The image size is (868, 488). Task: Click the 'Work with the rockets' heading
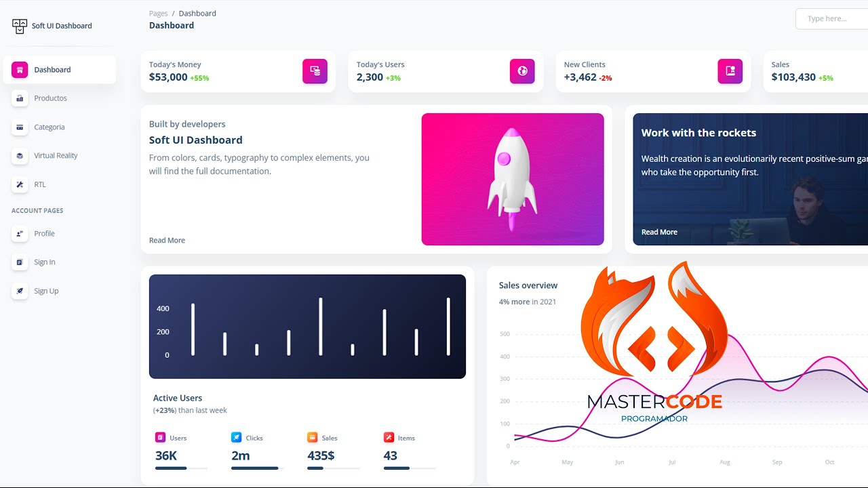698,133
